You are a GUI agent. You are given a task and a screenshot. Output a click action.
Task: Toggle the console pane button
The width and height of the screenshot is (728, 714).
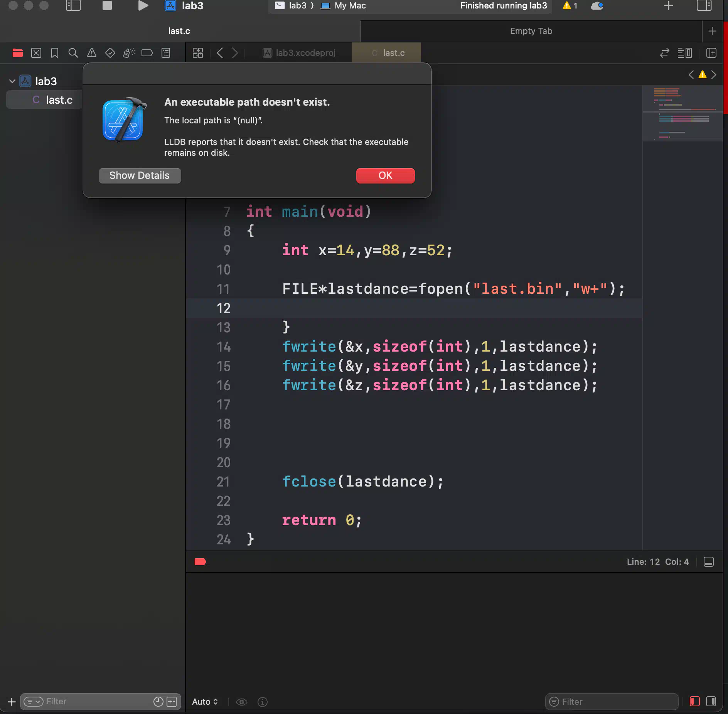tap(711, 701)
